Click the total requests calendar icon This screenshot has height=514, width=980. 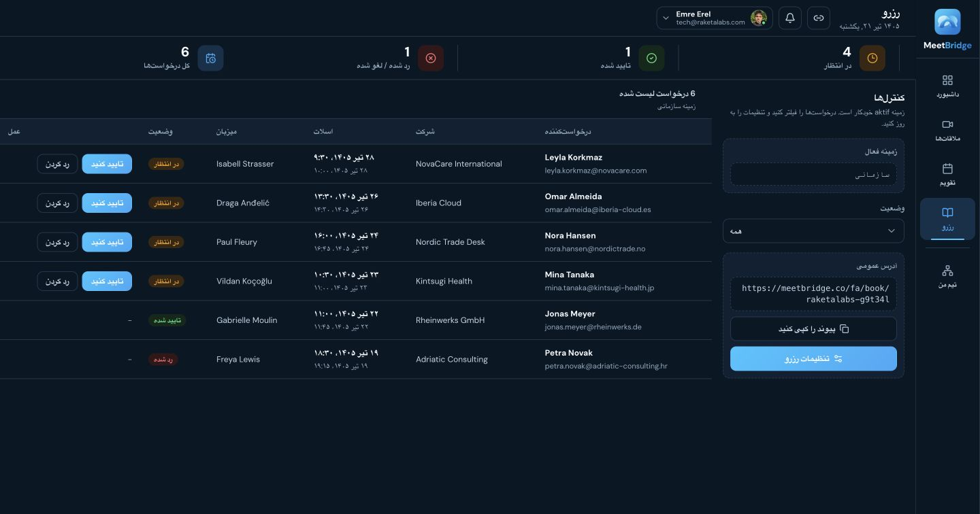pos(211,58)
